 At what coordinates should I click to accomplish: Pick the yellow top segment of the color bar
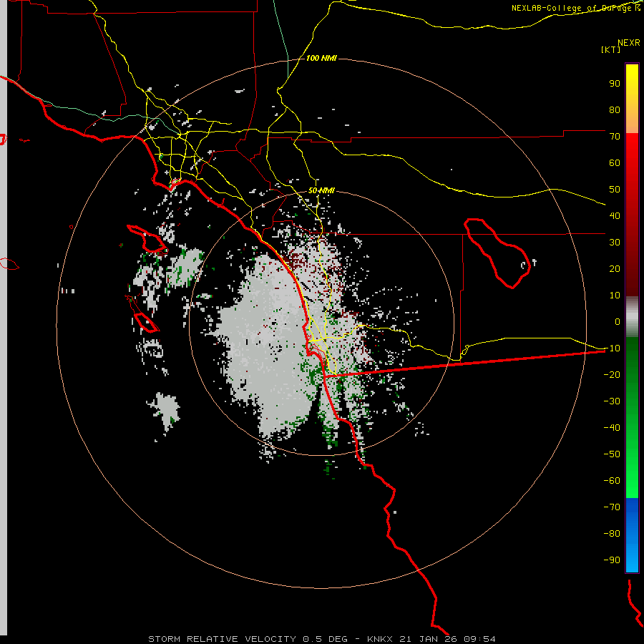coord(632,99)
